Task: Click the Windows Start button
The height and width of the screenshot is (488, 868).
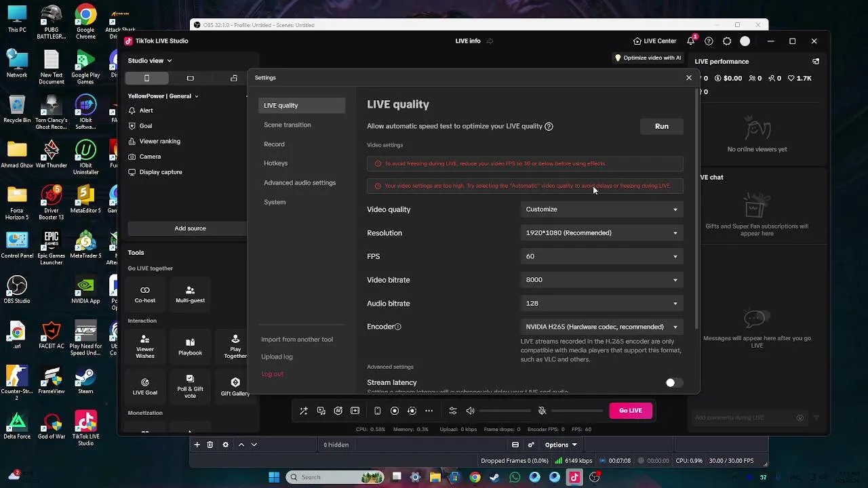Action: pyautogui.click(x=274, y=477)
